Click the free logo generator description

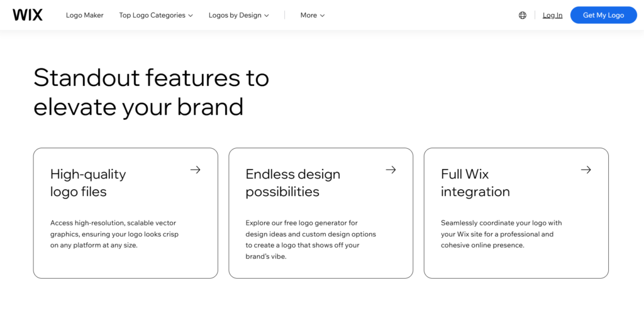[x=311, y=239]
